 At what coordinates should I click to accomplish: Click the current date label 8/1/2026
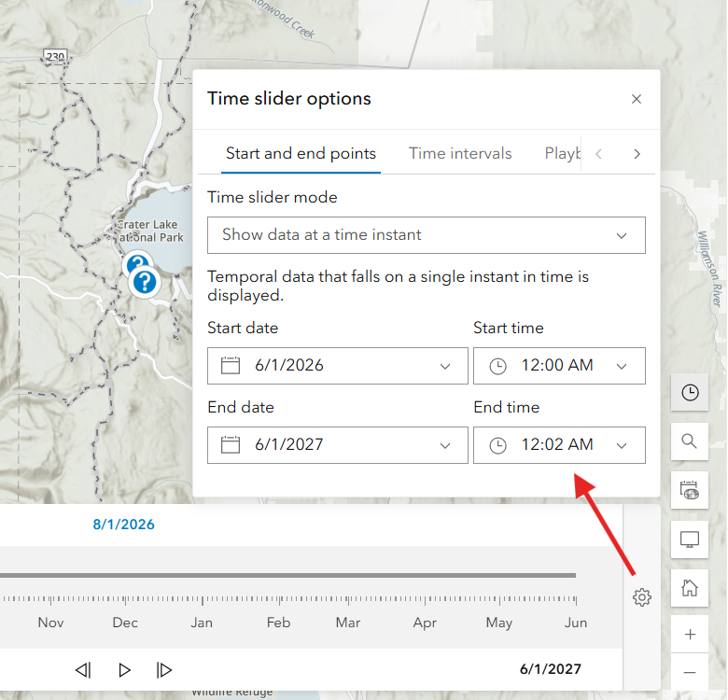click(x=123, y=525)
